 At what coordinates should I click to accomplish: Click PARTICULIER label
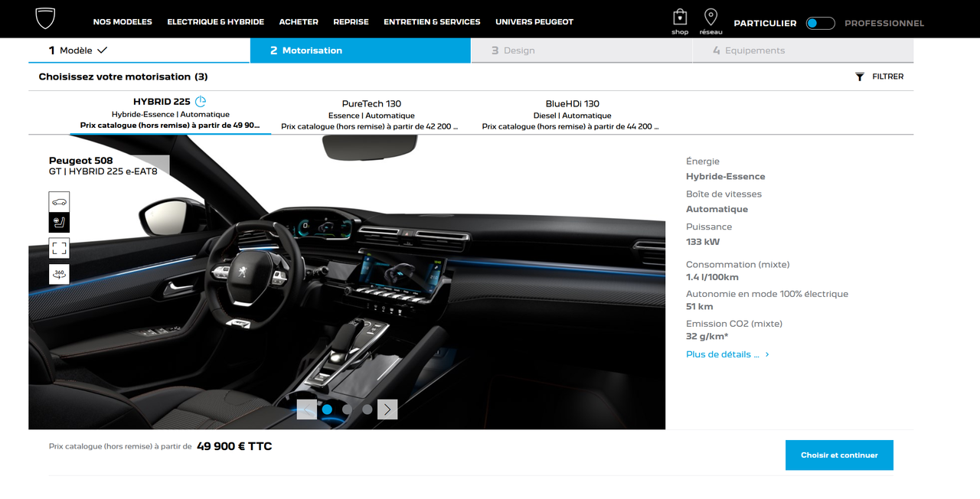pos(765,24)
